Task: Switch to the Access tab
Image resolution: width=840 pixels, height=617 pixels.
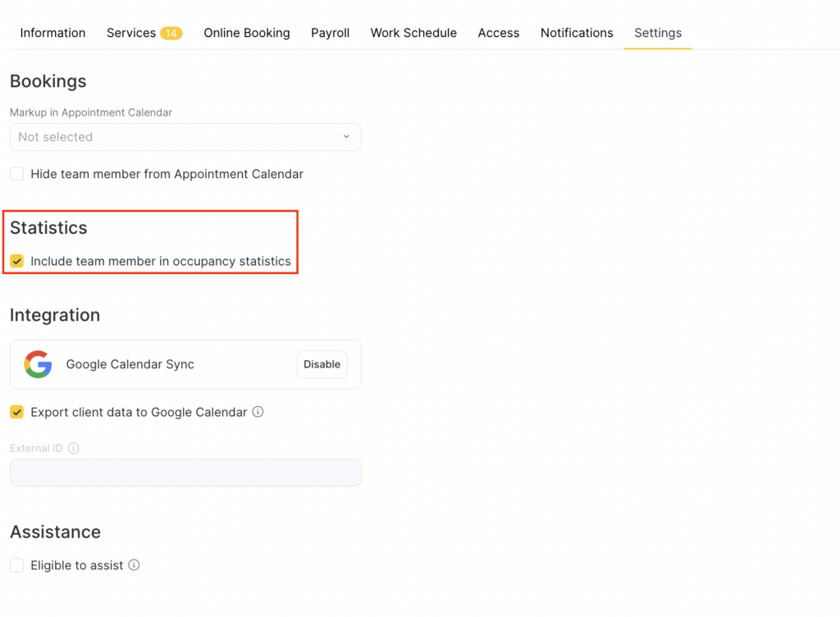Action: [x=499, y=33]
